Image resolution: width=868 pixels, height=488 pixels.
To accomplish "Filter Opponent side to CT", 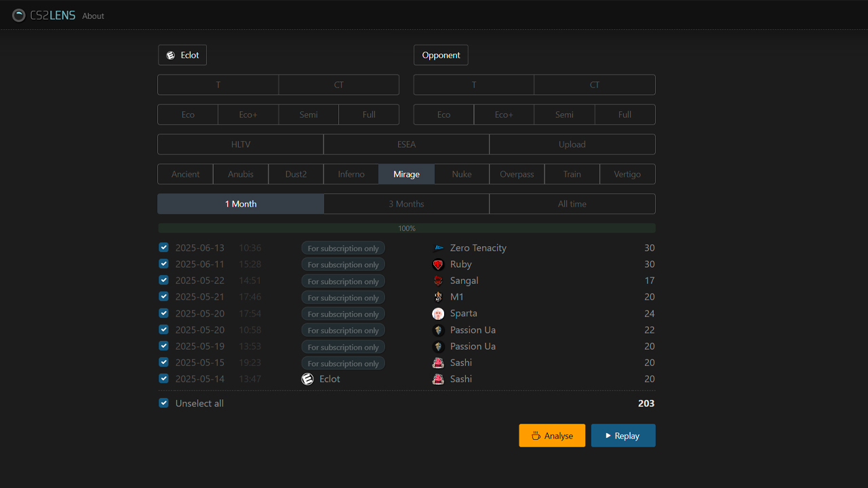I will point(595,85).
